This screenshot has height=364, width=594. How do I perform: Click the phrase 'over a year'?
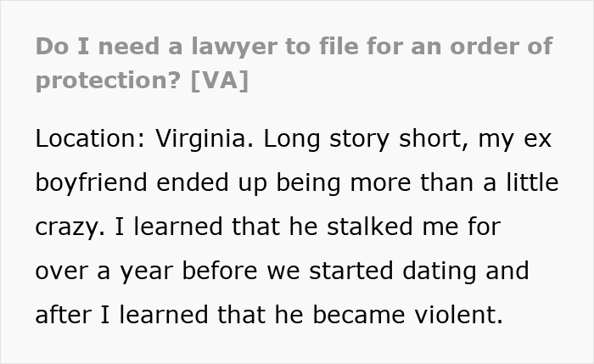coord(104,272)
